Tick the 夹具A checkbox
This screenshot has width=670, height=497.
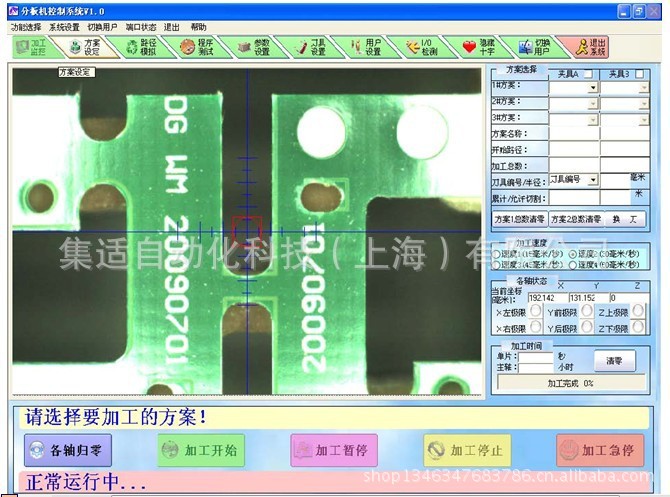[x=589, y=74]
